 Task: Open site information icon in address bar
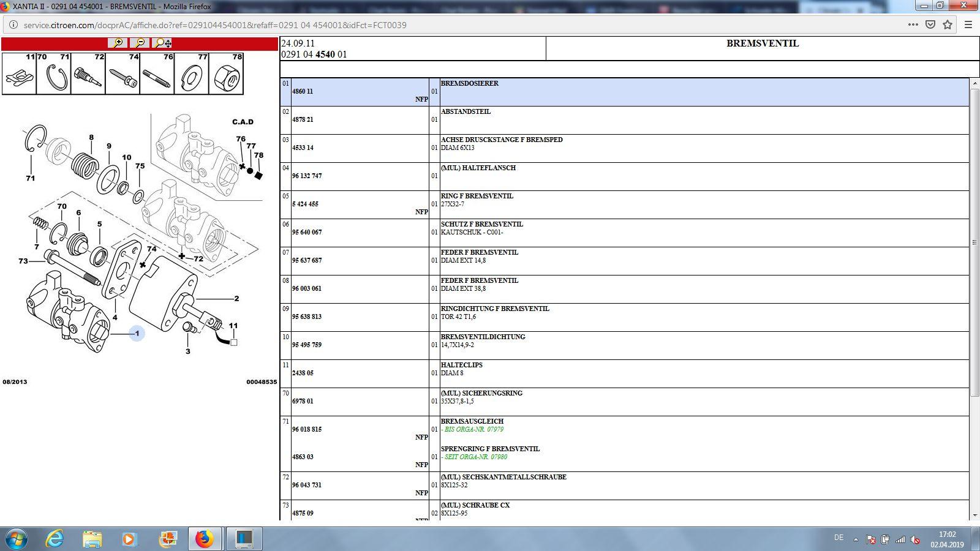click(x=13, y=25)
